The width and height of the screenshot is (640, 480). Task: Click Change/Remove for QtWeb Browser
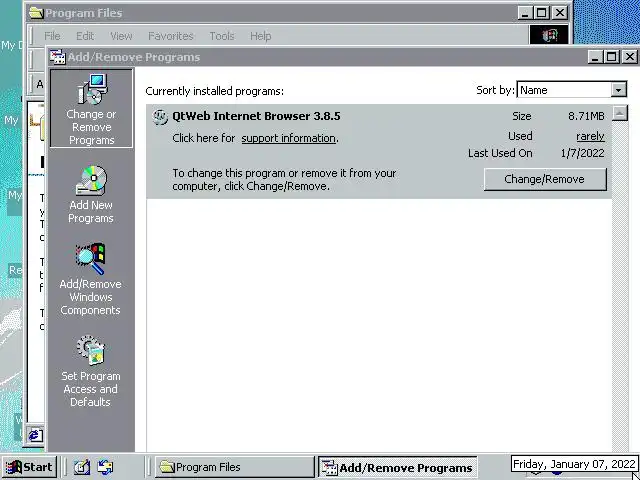[545, 179]
